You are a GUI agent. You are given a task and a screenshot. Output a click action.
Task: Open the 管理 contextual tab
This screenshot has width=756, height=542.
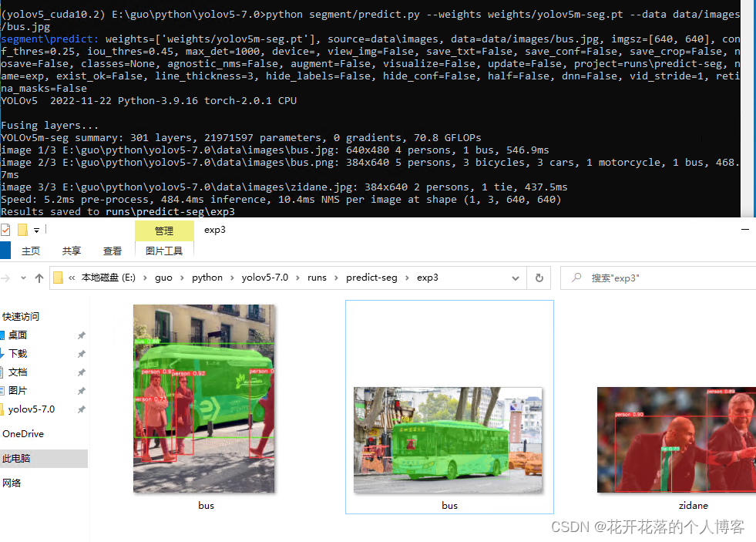tap(164, 231)
